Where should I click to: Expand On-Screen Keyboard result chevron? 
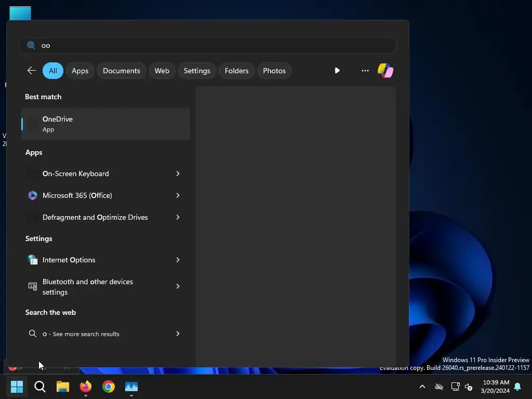point(178,174)
